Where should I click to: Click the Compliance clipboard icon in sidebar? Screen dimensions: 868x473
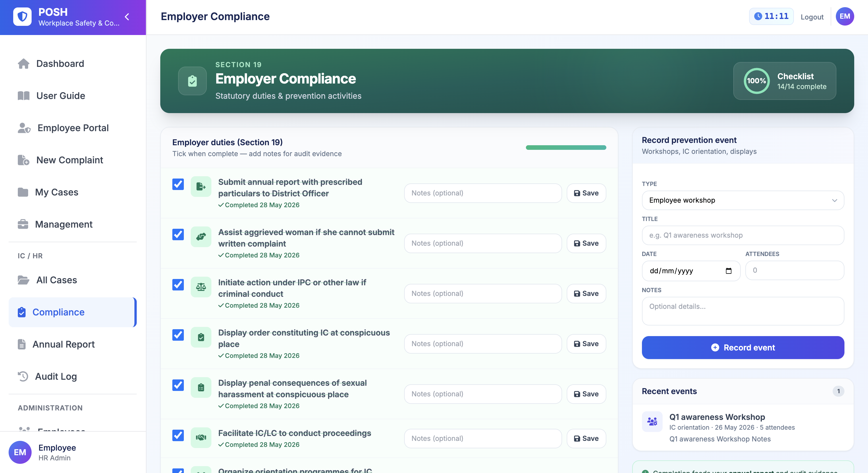pos(22,312)
